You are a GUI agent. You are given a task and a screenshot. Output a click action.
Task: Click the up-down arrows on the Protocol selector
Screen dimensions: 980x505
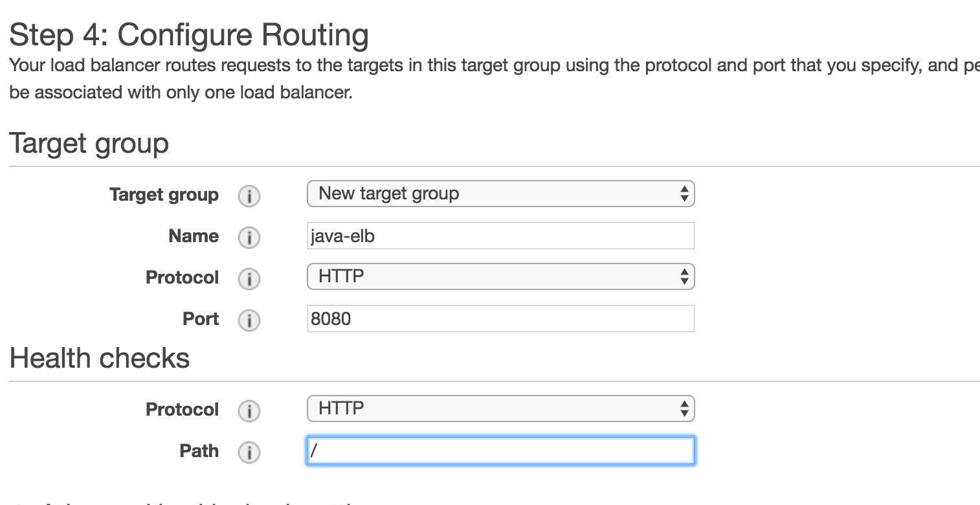click(x=684, y=276)
